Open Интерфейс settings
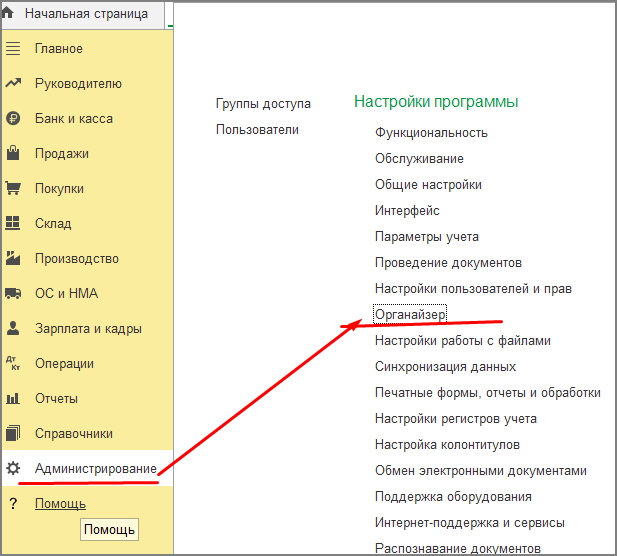This screenshot has width=617, height=556. (407, 211)
